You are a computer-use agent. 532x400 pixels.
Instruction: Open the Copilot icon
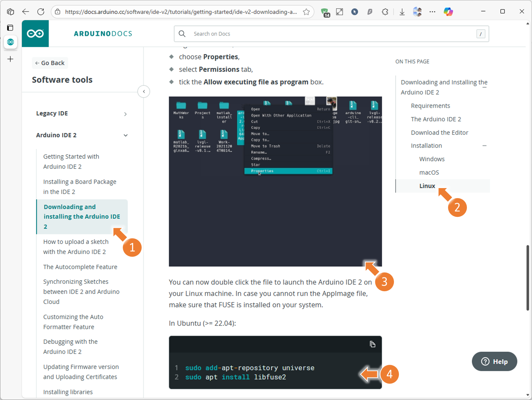point(448,12)
